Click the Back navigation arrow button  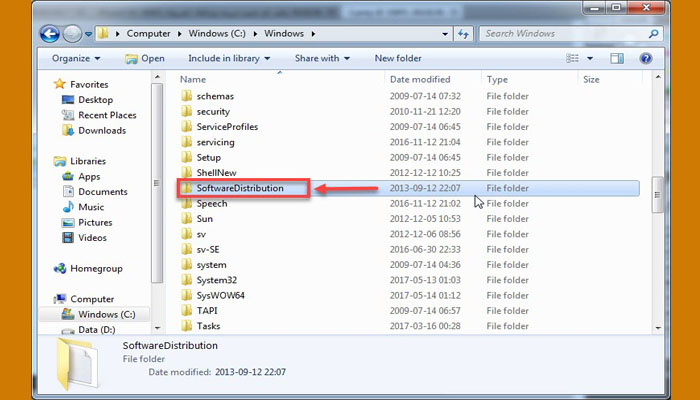coord(50,34)
